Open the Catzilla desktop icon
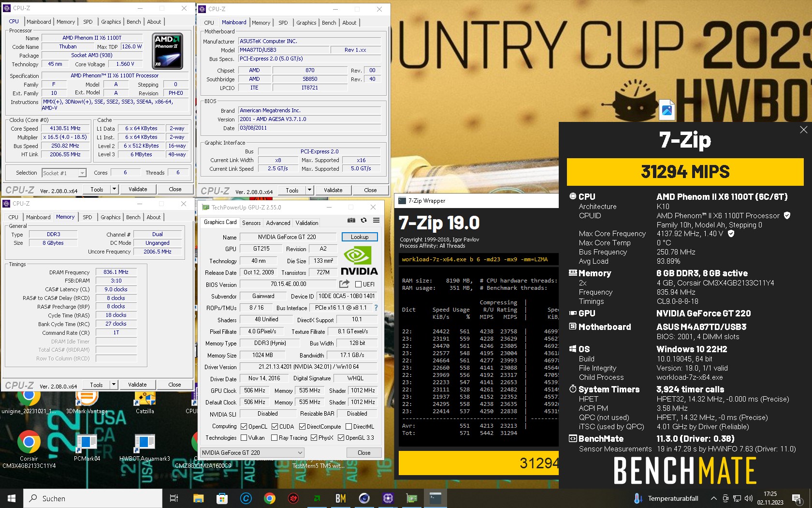Screen dimensions: 812x508 tap(145, 398)
